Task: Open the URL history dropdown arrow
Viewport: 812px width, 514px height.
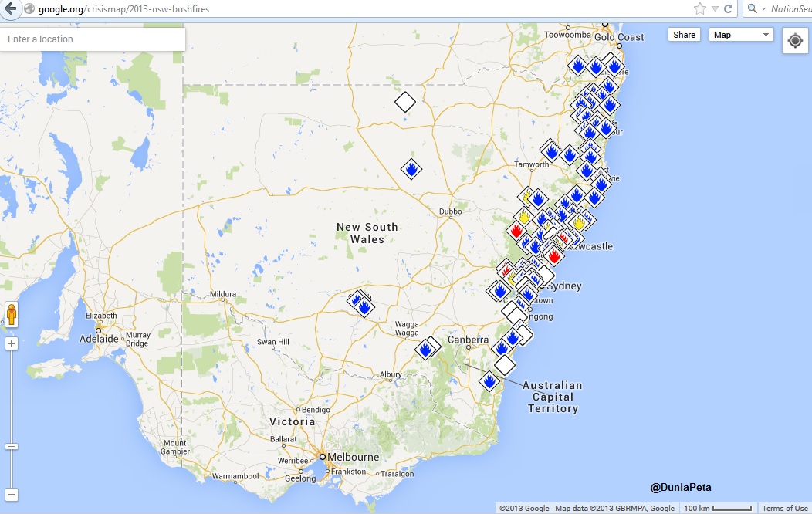Action: [715, 9]
